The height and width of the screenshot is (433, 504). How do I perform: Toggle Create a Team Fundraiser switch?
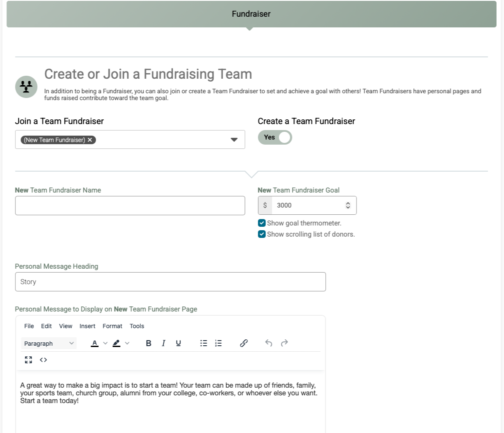click(x=275, y=137)
